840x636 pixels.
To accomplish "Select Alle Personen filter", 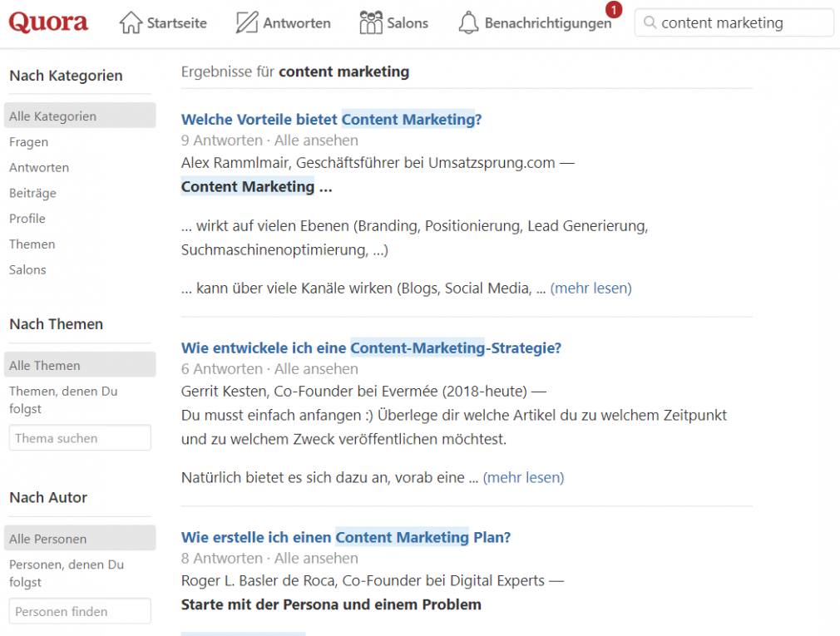I will [80, 539].
